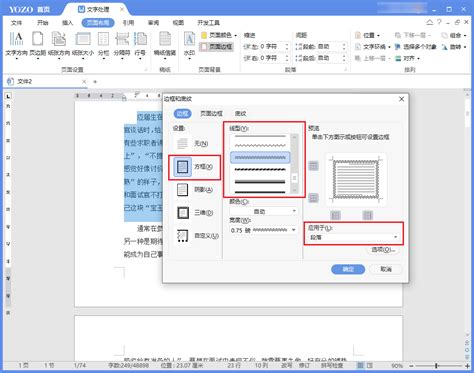This screenshot has width=474, height=373.
Task: Close the 边框和底纹 dialog
Action: pyautogui.click(x=401, y=99)
